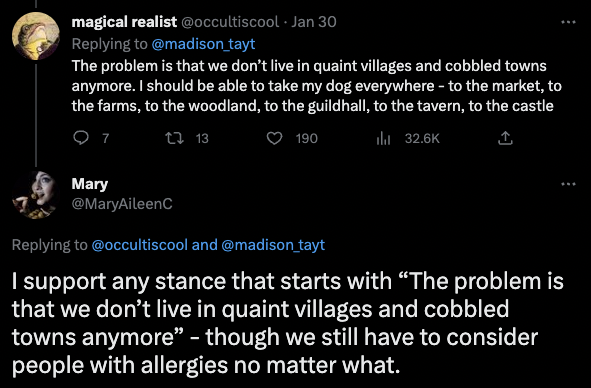Open Mary's profile picture
591x388 pixels.
pos(36,195)
